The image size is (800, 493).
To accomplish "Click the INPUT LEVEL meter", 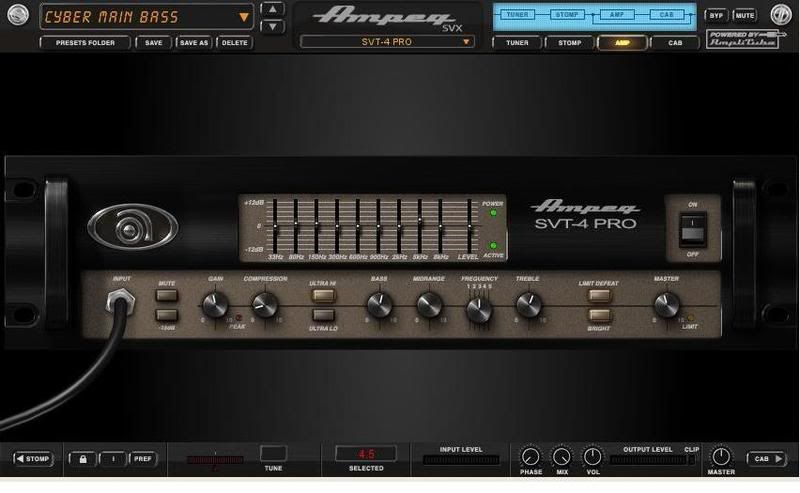I will point(461,460).
